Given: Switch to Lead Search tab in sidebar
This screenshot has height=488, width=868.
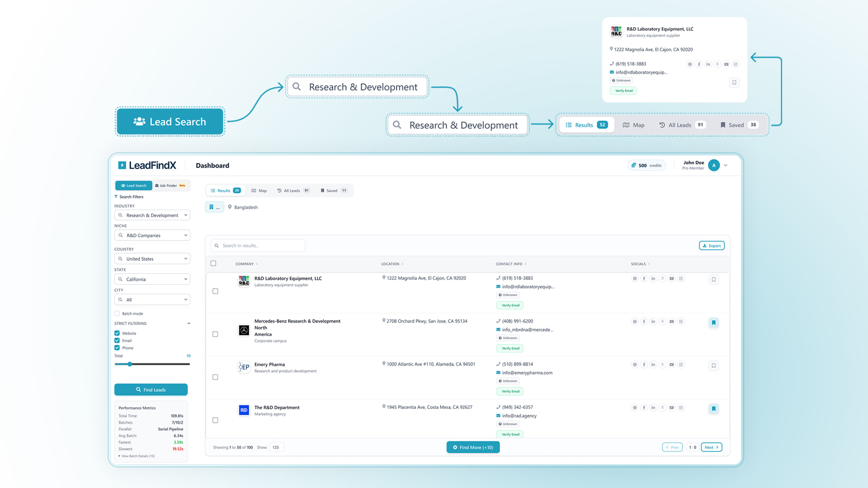Looking at the screenshot, I should pyautogui.click(x=134, y=185).
